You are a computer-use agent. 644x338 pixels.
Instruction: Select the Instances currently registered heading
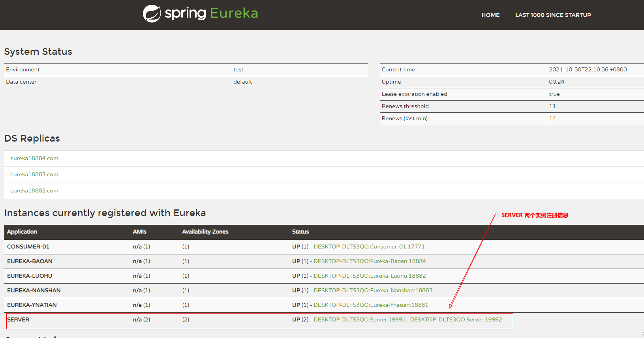click(x=105, y=213)
